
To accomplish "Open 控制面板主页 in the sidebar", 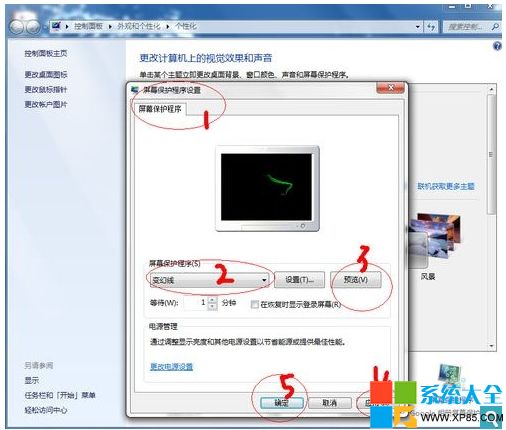I will pos(46,53).
